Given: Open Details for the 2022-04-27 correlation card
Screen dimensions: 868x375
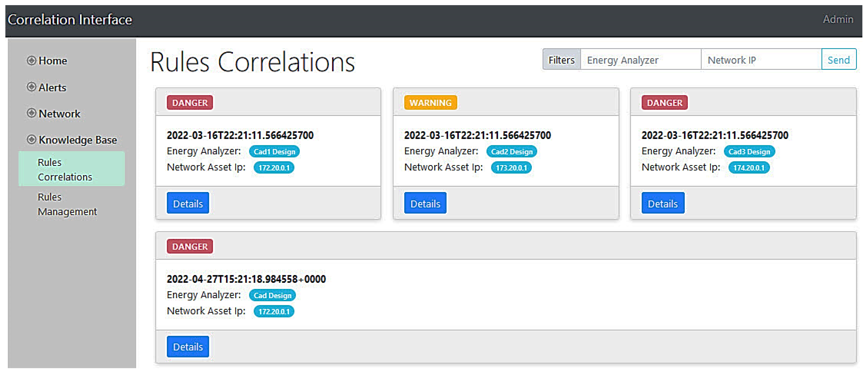Looking at the screenshot, I should [188, 347].
